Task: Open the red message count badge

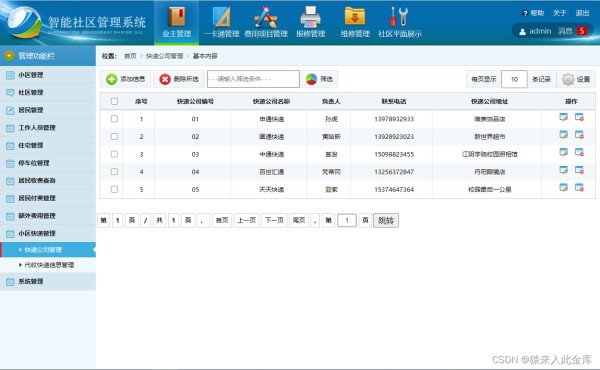Action: (582, 31)
